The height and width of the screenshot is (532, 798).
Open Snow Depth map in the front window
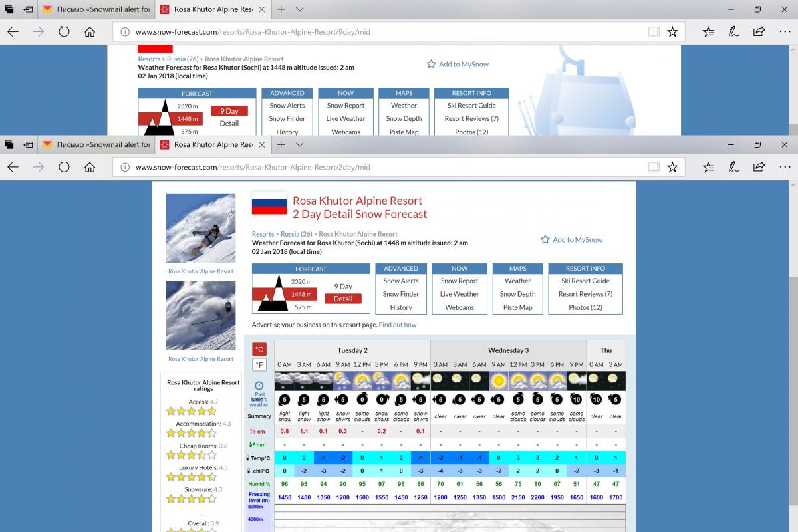click(517, 294)
